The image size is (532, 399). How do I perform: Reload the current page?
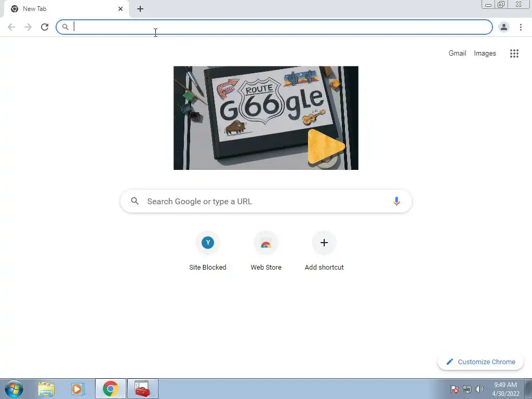click(x=45, y=27)
